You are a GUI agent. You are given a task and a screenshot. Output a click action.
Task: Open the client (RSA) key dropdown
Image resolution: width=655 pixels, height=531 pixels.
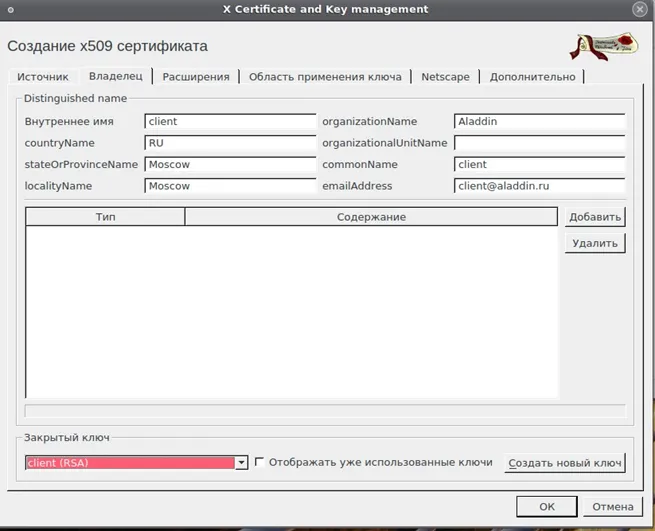coord(136,463)
